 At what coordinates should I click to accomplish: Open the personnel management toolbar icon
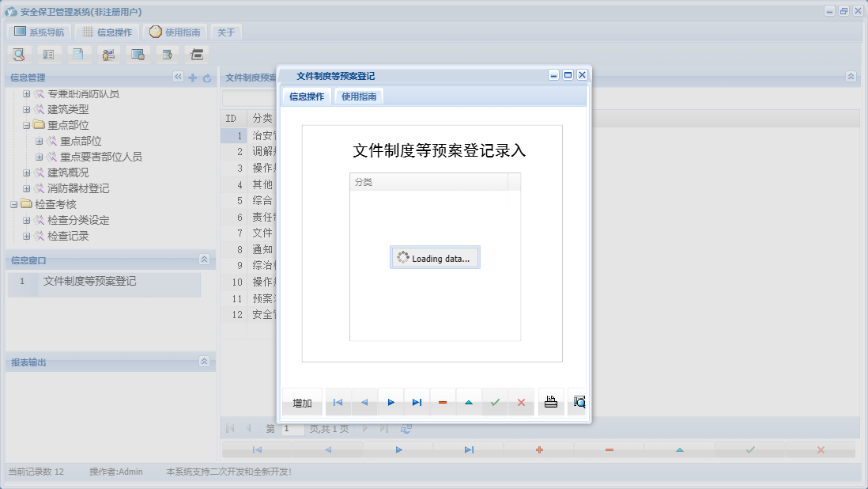(108, 54)
